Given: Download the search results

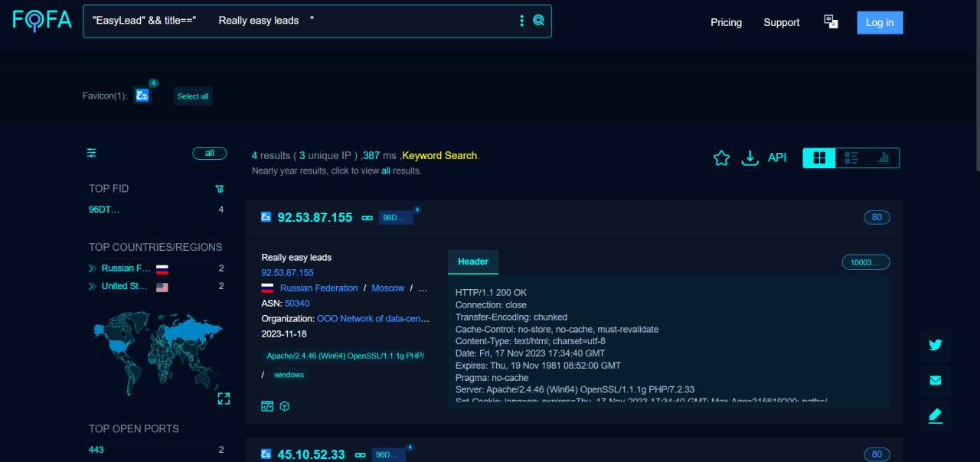Looking at the screenshot, I should click(750, 158).
